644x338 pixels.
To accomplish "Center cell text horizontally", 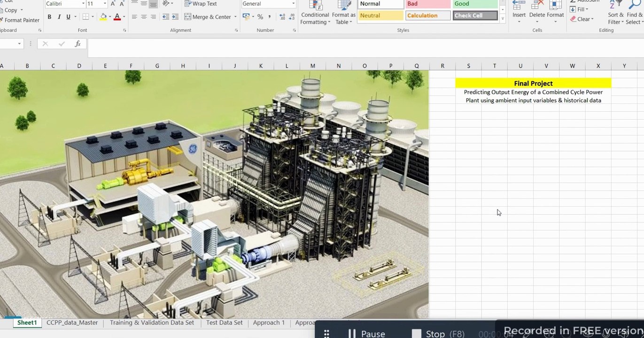I will coord(144,17).
